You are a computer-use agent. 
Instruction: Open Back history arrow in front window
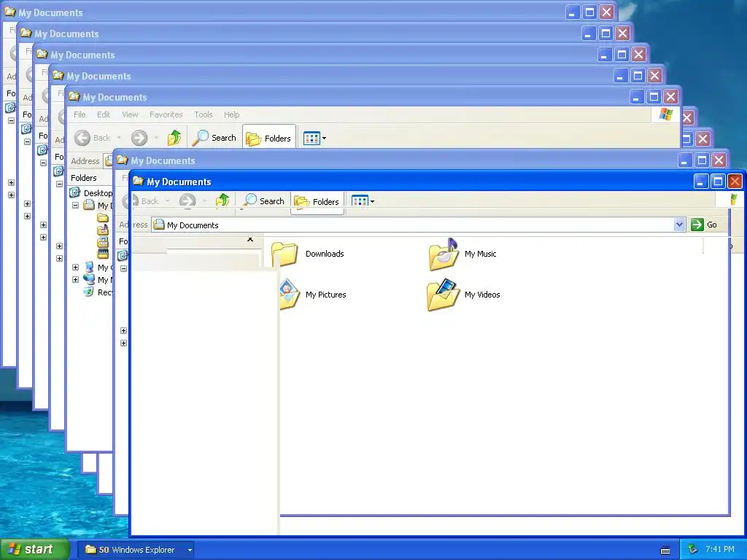(x=167, y=201)
